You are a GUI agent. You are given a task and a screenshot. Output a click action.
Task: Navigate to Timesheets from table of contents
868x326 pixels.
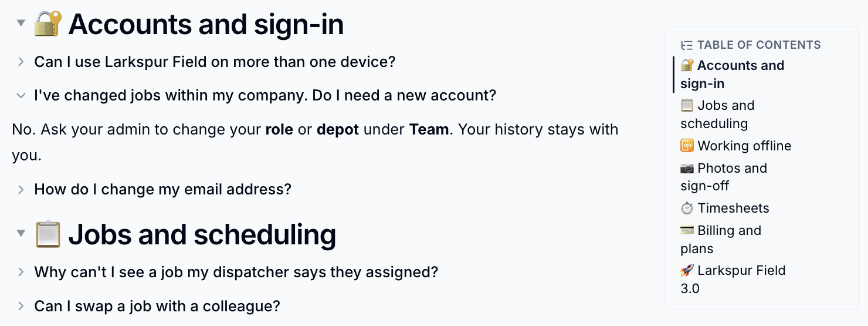point(725,208)
